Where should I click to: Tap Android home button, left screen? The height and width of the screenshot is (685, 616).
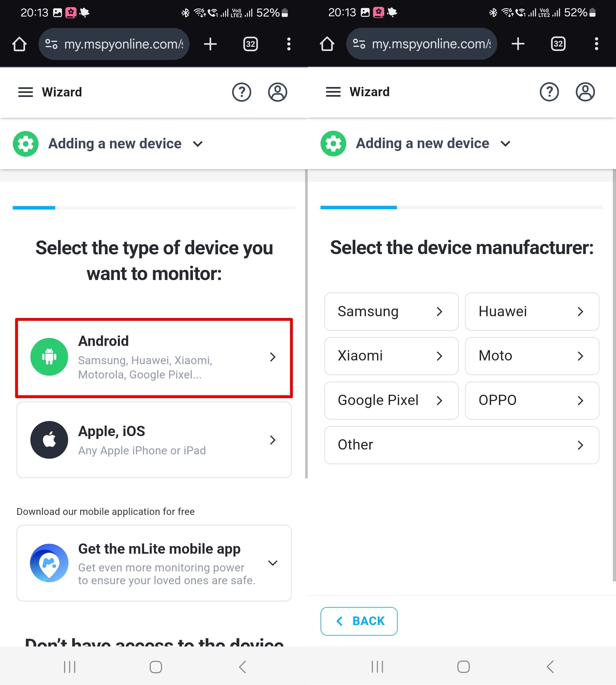[156, 667]
